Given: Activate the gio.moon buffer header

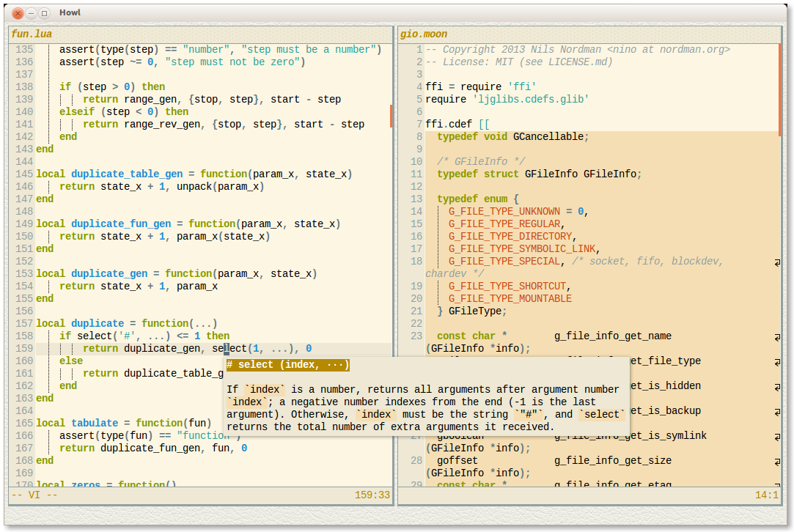Looking at the screenshot, I should tap(424, 34).
